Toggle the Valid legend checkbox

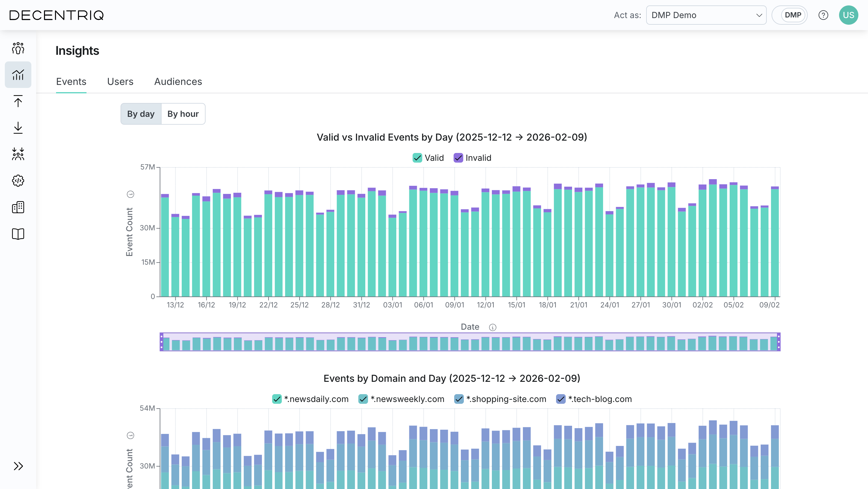tap(417, 158)
